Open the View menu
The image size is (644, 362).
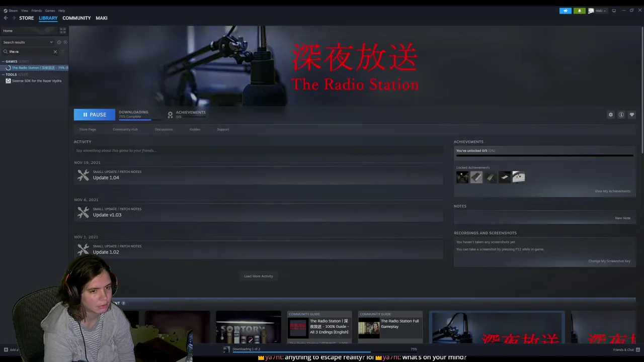click(24, 11)
